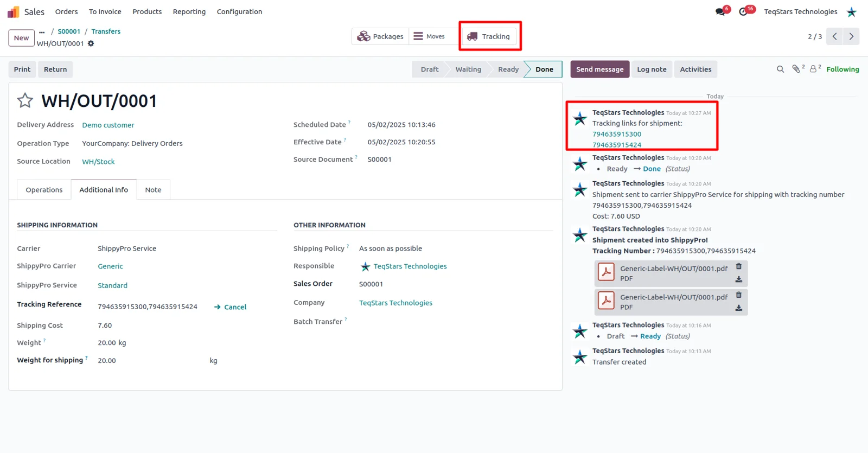Open the gear actions menu beside WH/OUT/0001
Viewport: 868px width, 453px height.
[91, 43]
